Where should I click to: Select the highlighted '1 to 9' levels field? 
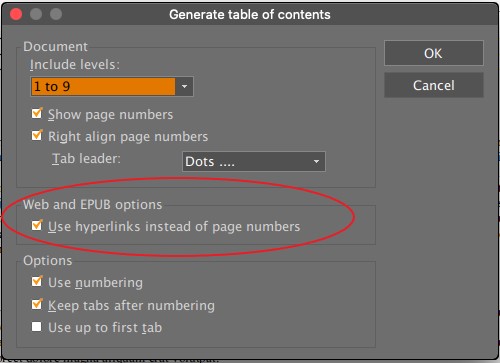click(103, 87)
